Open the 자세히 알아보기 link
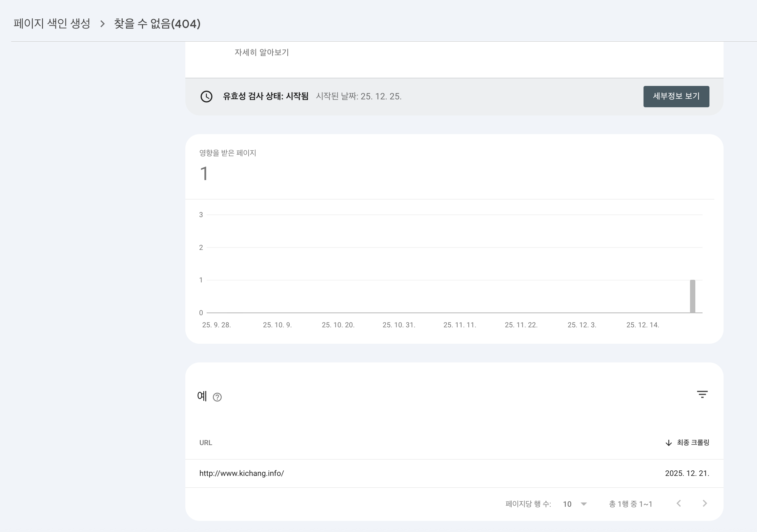The width and height of the screenshot is (757, 532). point(262,51)
